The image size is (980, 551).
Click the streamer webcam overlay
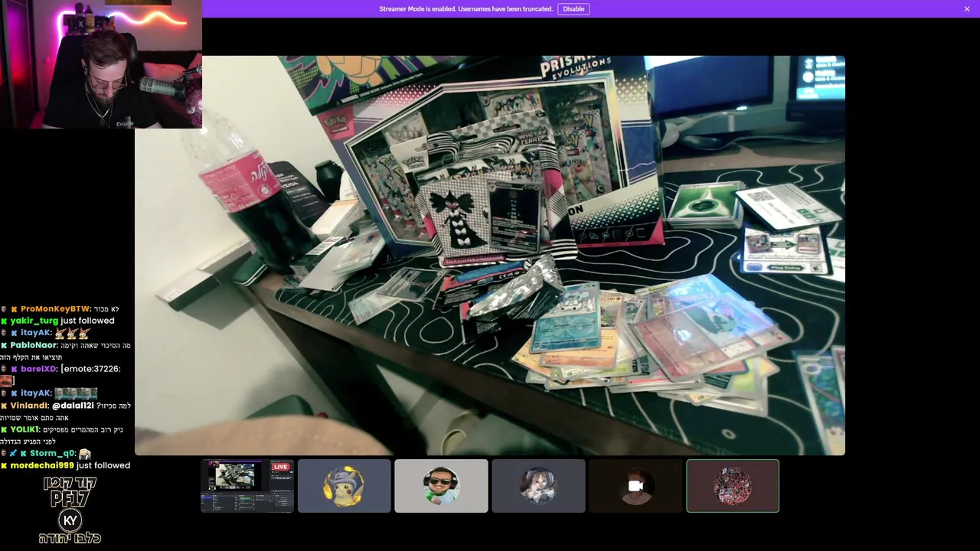tap(101, 64)
